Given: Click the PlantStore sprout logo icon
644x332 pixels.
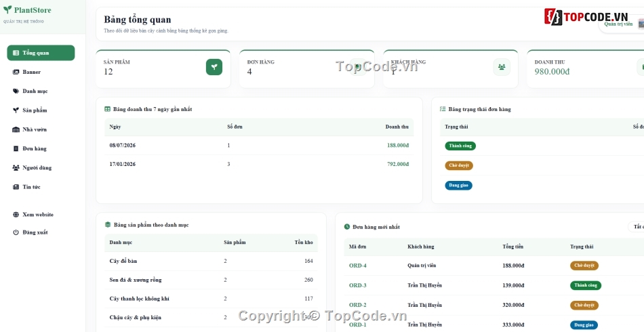Looking at the screenshot, I should pyautogui.click(x=7, y=9).
